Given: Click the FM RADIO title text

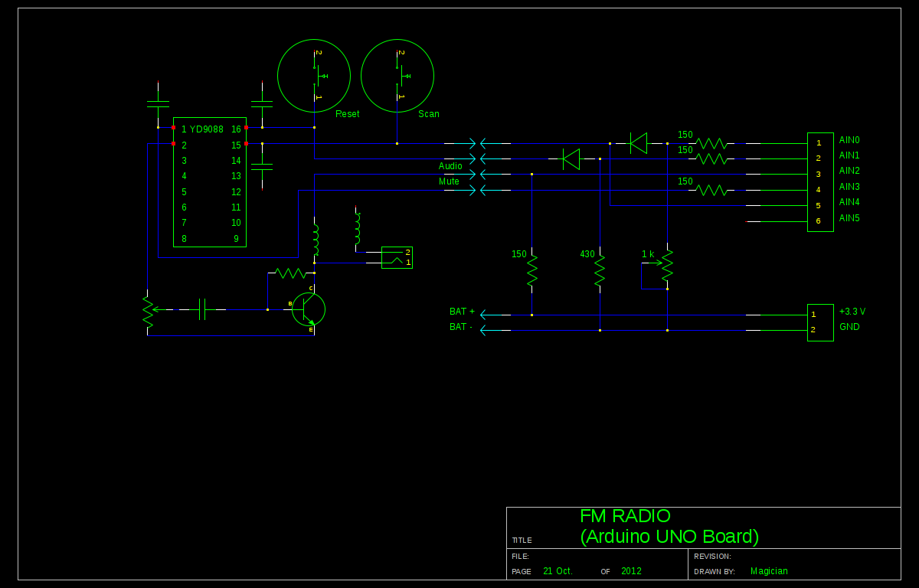Looking at the screenshot, I should point(625,516).
